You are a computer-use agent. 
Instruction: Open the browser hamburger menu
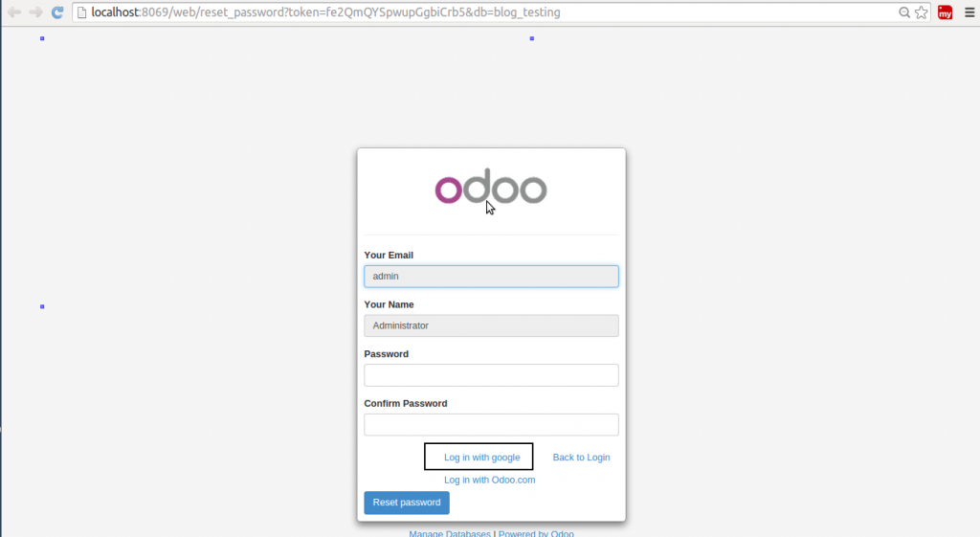(x=969, y=12)
